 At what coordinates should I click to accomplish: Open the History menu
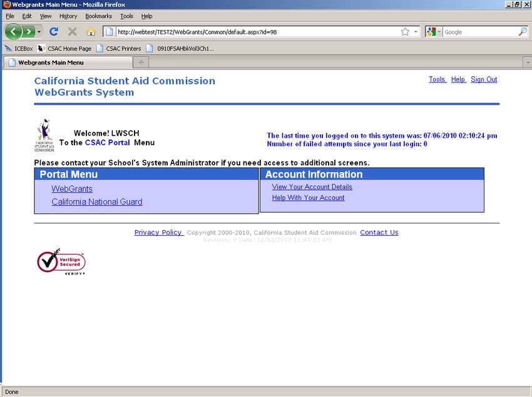click(68, 16)
